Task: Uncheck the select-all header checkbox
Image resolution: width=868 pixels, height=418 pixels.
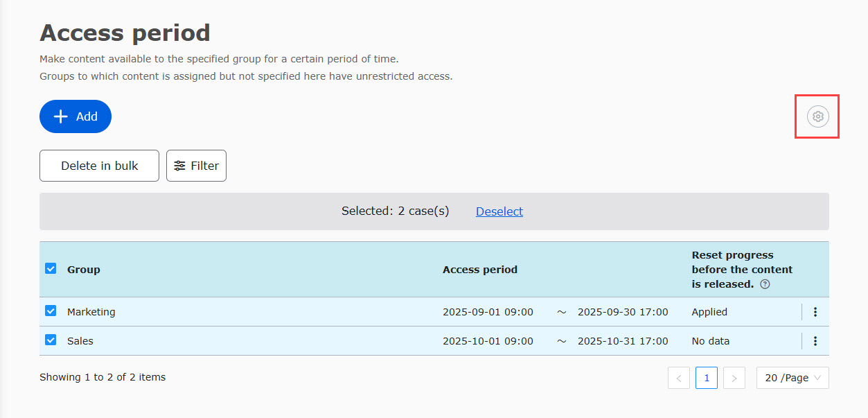Action: [51, 268]
